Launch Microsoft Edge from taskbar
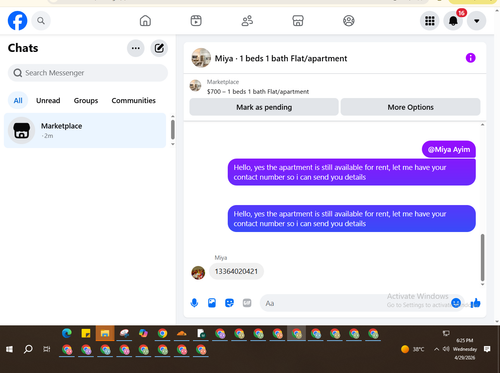This screenshot has width=500, height=373. (67, 333)
